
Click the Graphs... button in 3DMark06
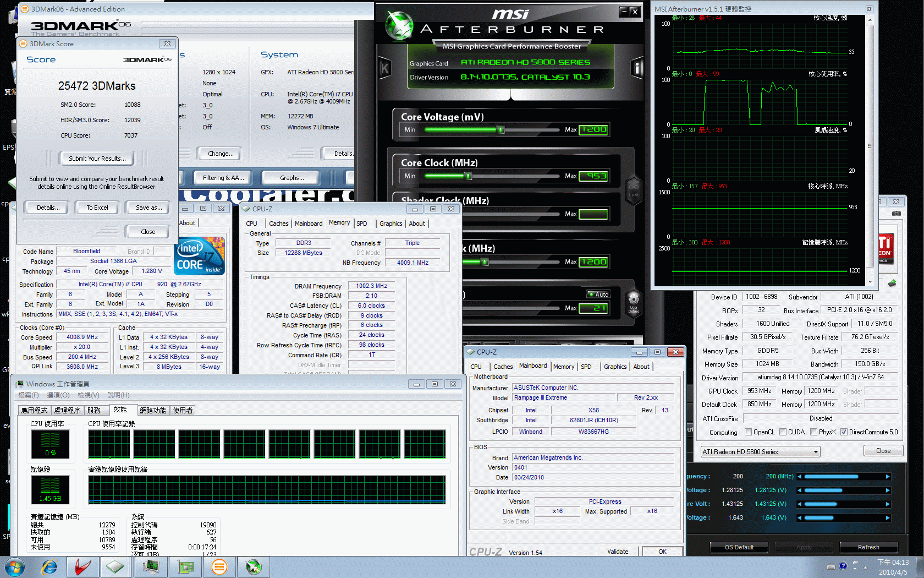(x=291, y=178)
